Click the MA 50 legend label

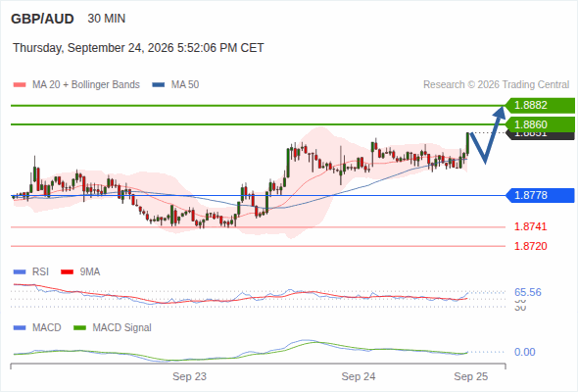click(185, 85)
